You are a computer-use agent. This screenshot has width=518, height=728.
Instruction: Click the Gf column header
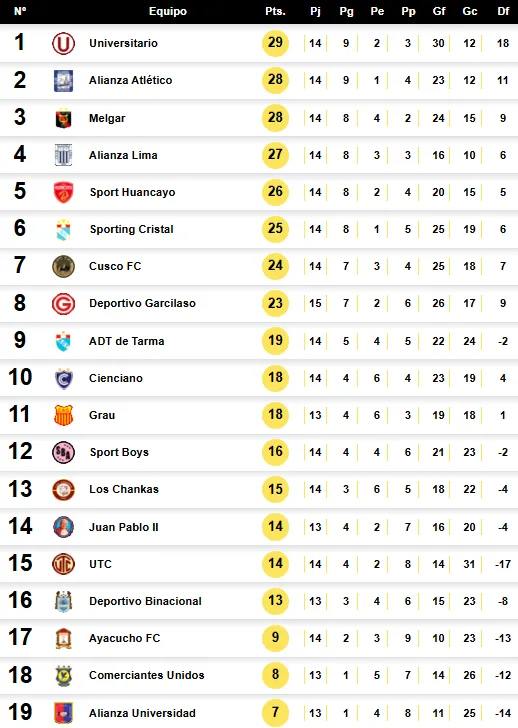tap(439, 11)
